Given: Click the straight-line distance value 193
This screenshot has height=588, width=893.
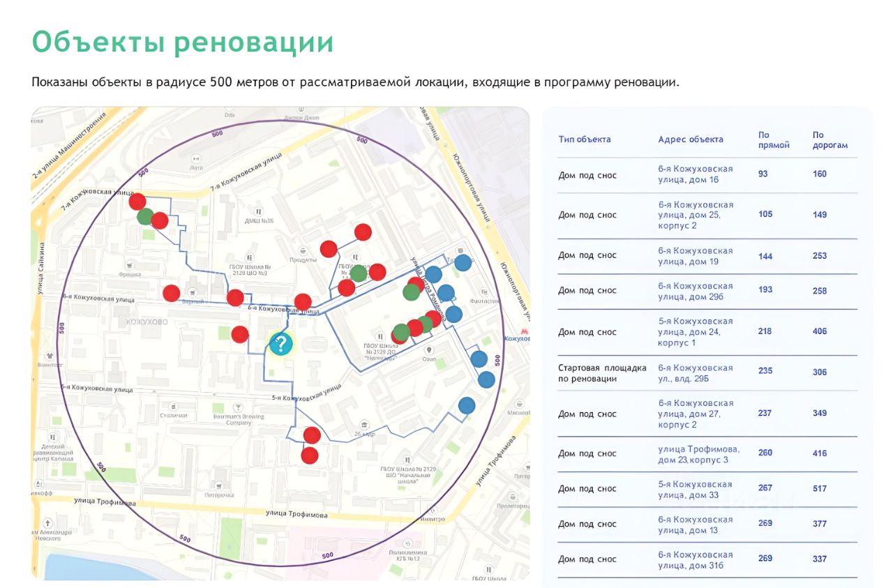Looking at the screenshot, I should 765,289.
